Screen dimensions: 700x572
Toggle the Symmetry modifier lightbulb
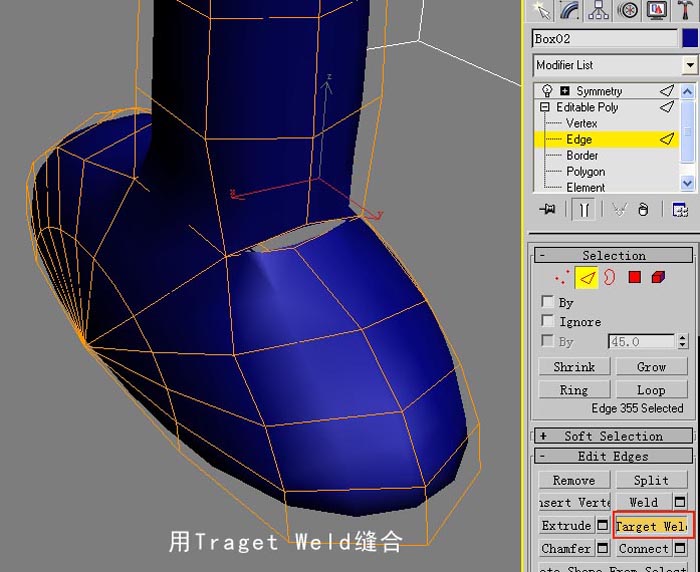click(x=547, y=91)
